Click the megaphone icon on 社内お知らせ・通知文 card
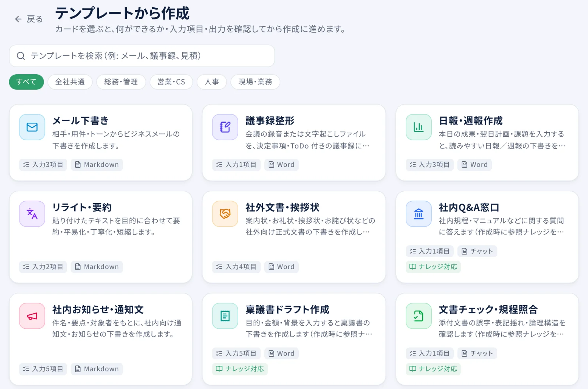The width and height of the screenshot is (588, 389). [x=32, y=316]
